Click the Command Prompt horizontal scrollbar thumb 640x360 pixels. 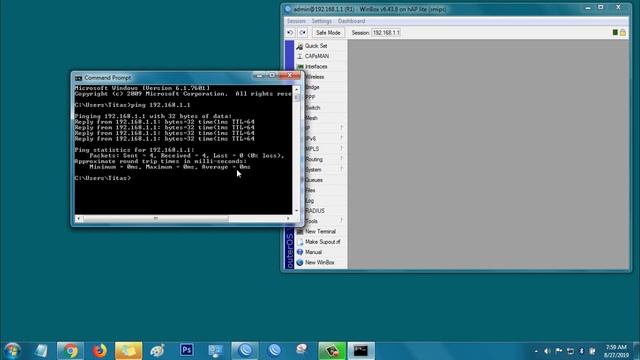[x=156, y=218]
